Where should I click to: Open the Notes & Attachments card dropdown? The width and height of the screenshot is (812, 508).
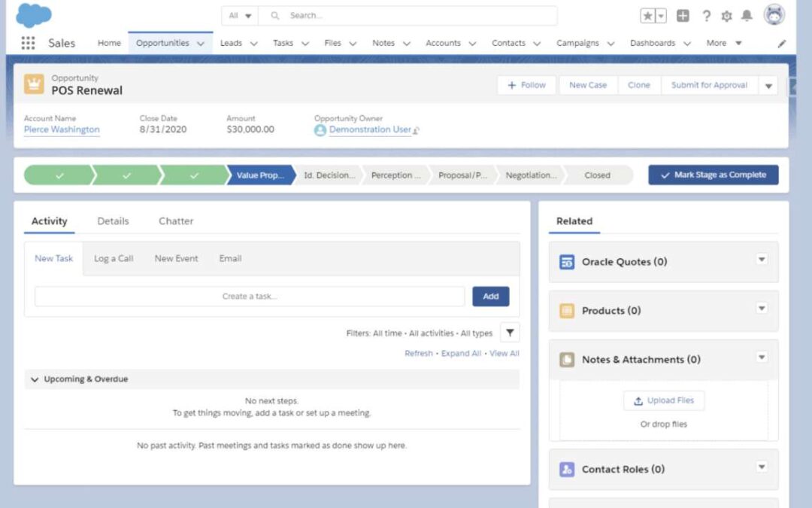[762, 357]
